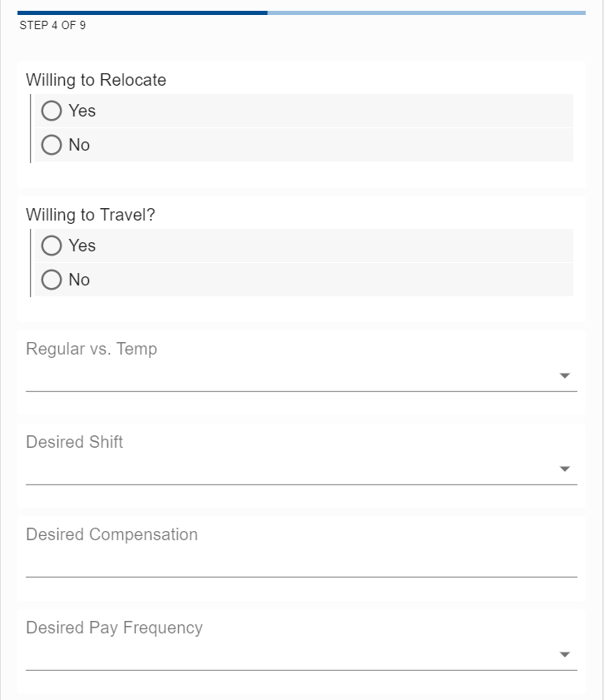Click the Willing to Travel? question label
Screen dimensions: 604x700
[91, 215]
